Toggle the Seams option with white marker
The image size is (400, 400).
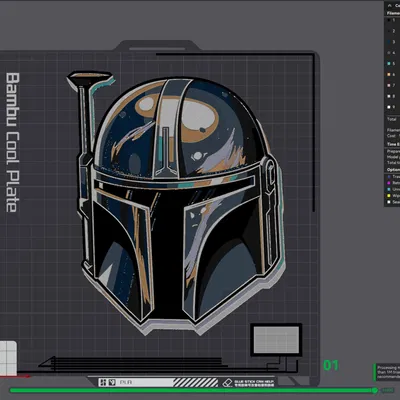393,202
